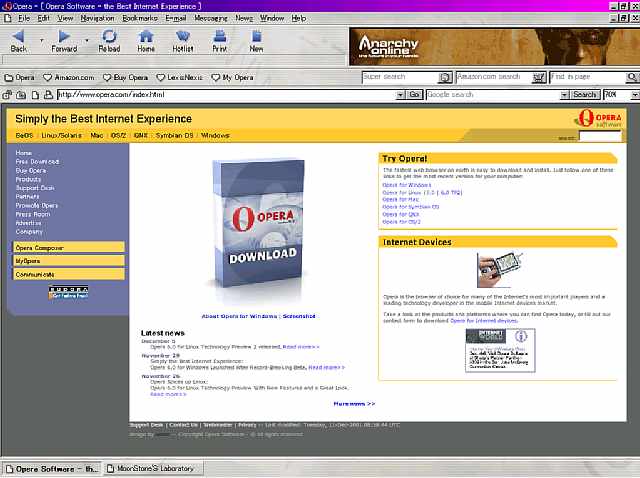Click the Anarchy Online banner ad

click(x=494, y=47)
